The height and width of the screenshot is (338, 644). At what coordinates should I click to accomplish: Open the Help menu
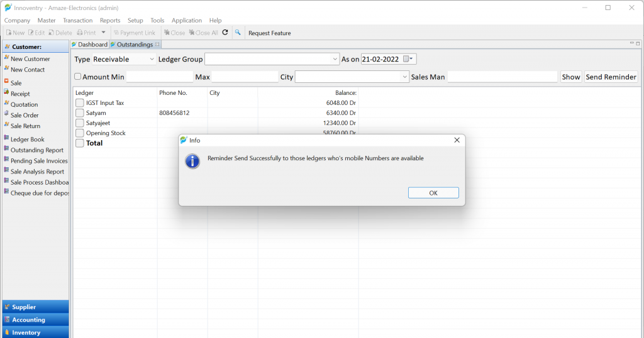[x=215, y=21]
